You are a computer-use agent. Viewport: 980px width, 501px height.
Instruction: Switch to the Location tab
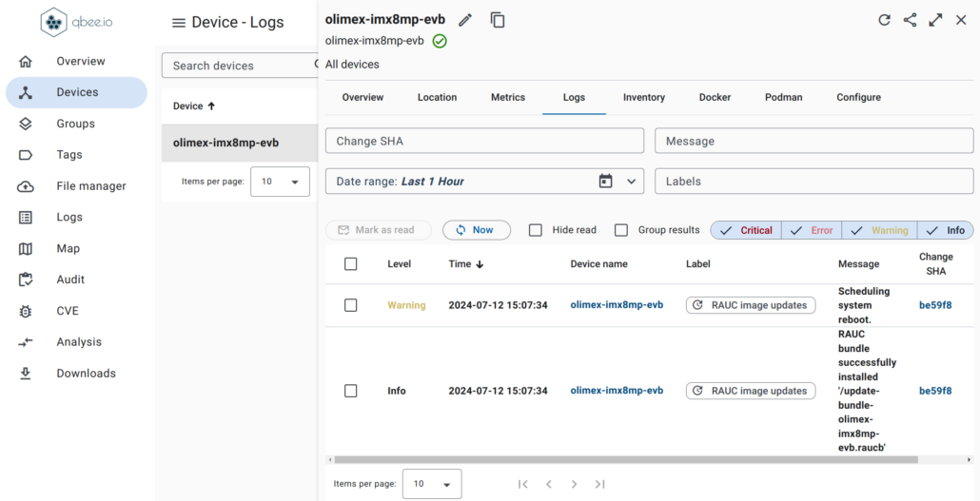437,98
